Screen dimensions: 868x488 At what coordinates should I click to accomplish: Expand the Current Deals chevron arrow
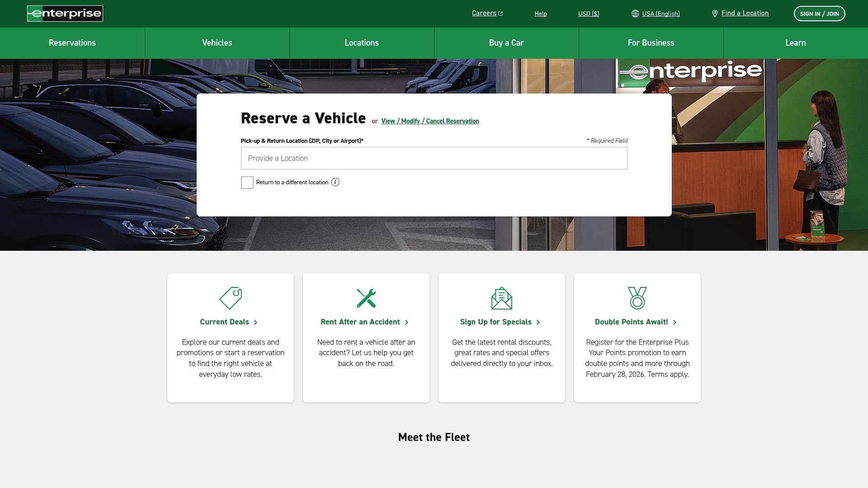click(256, 322)
